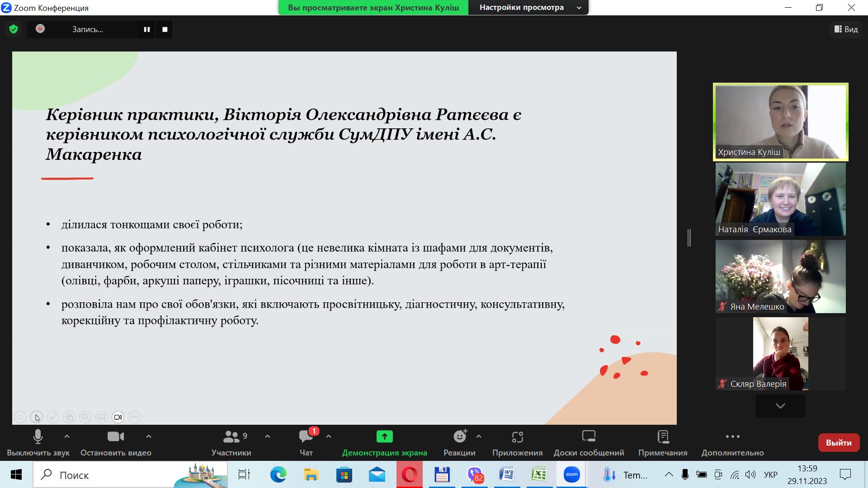Viewport: 868px width, 488px height.
Task: Open Примечания notes
Action: [663, 443]
